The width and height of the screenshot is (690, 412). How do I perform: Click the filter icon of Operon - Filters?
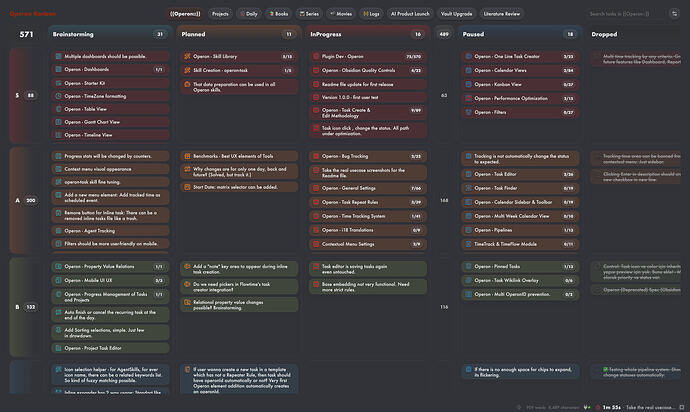(469, 112)
